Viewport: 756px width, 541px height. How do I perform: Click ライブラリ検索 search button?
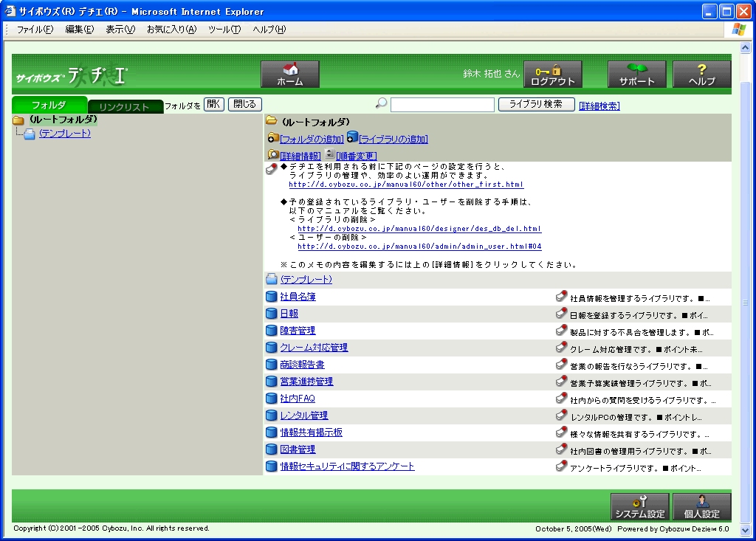coord(536,104)
